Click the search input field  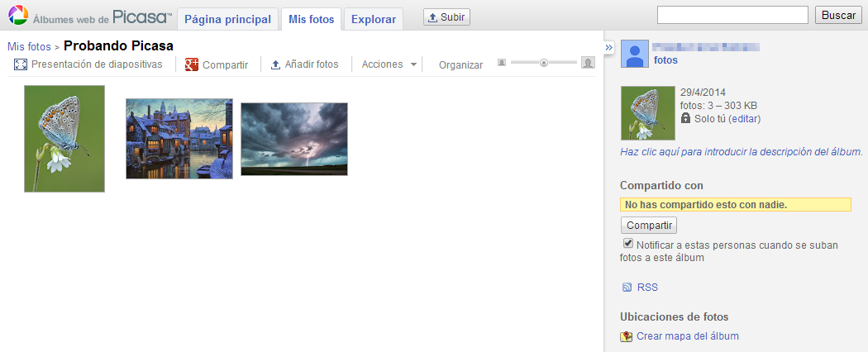(732, 16)
